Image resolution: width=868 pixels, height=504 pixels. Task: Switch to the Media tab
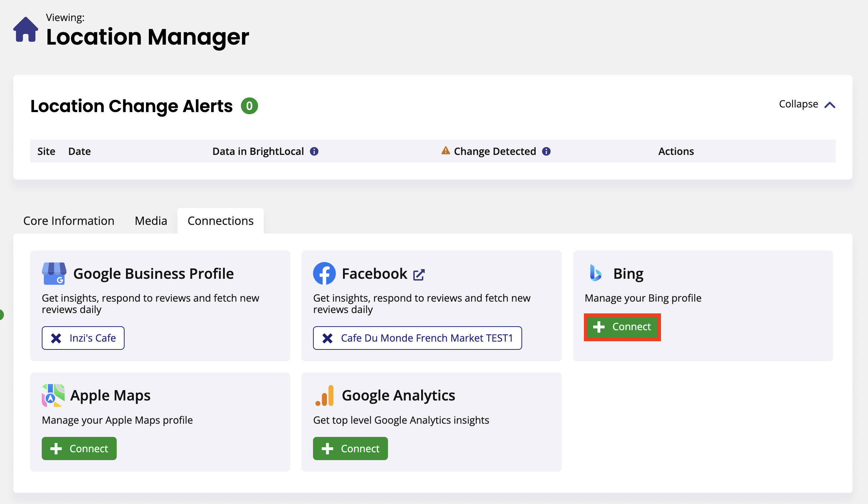click(x=151, y=221)
